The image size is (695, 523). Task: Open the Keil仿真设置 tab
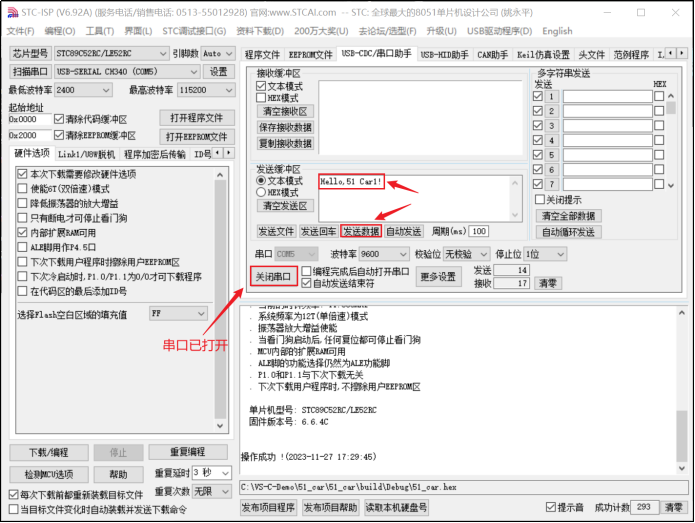543,55
